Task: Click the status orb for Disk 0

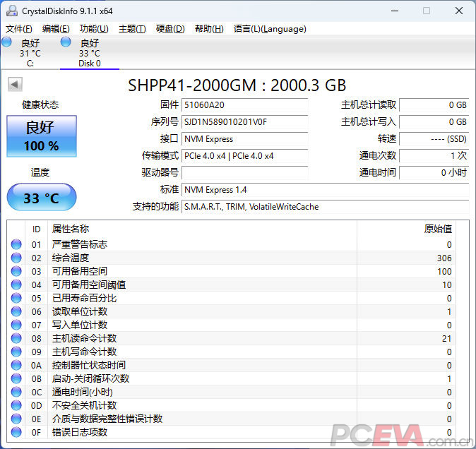Action: 66,42
